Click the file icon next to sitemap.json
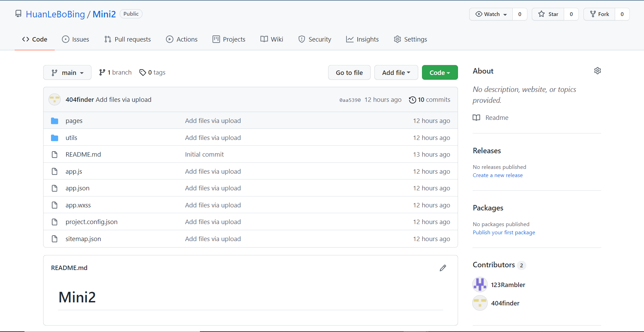Viewport: 644px width, 332px height. click(x=54, y=239)
